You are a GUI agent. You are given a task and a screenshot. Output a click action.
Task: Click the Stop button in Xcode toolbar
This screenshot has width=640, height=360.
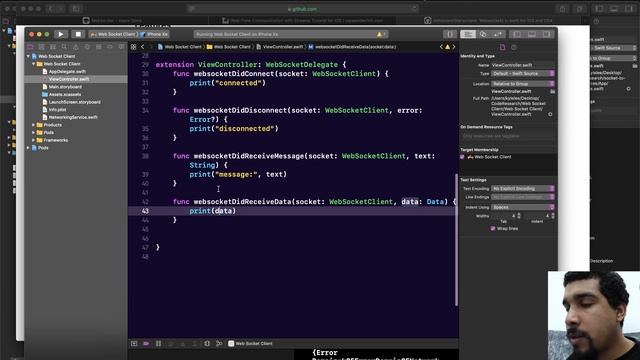click(x=78, y=34)
